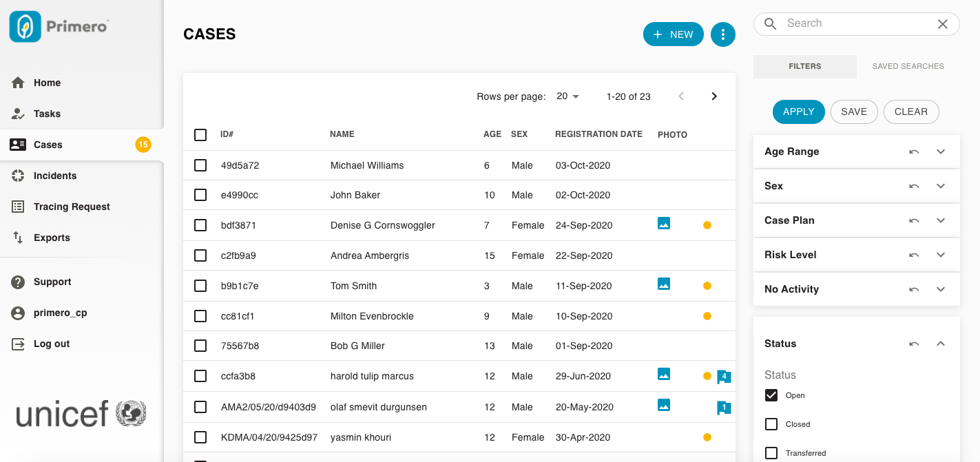View photo for olaf smevit durgunsen
980x462 pixels.
coord(664,405)
